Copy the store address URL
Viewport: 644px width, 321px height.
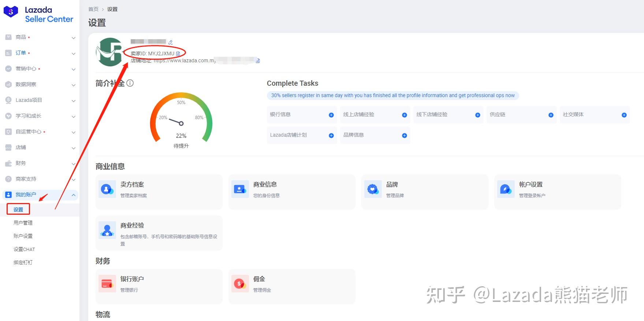(258, 61)
